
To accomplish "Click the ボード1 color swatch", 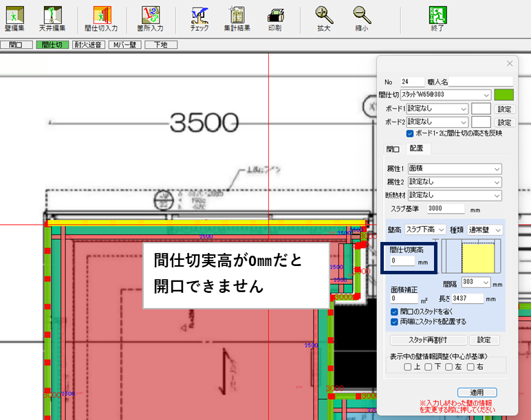I will click(481, 109).
